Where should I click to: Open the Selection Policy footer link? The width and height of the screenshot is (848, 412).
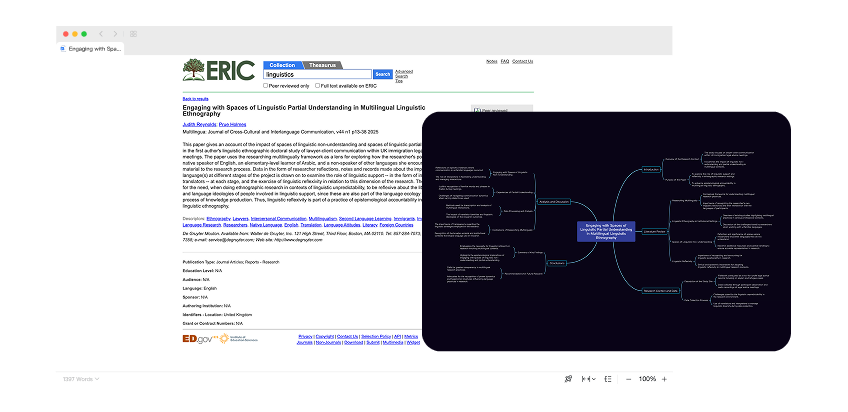(375, 336)
